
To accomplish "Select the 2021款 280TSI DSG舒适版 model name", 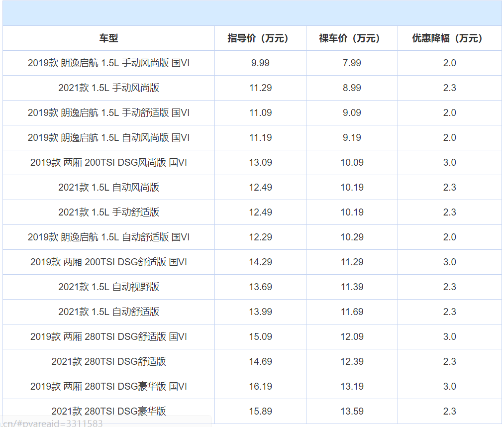I will tap(108, 361).
